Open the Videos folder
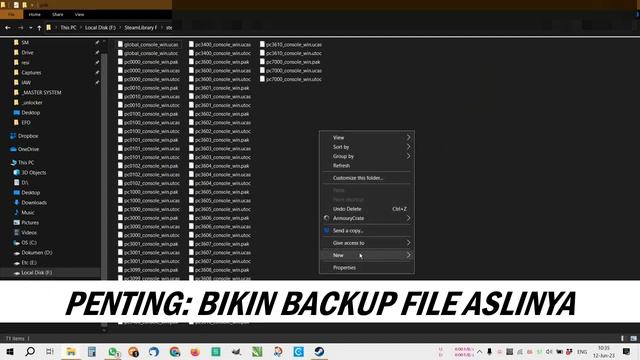 [x=29, y=233]
